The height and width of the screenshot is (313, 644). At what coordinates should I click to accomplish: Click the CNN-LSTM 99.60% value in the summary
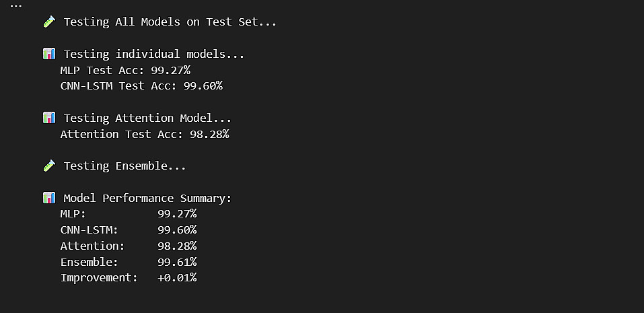[x=177, y=230]
